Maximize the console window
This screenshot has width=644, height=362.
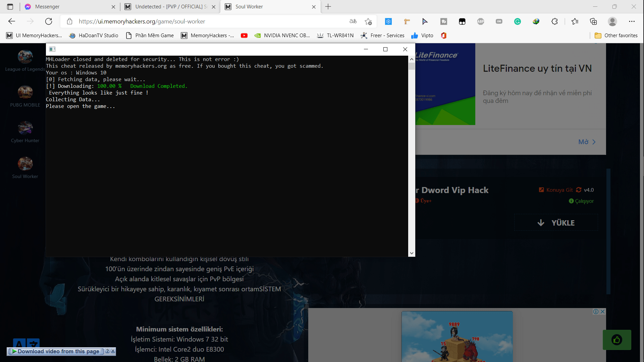[x=385, y=49]
